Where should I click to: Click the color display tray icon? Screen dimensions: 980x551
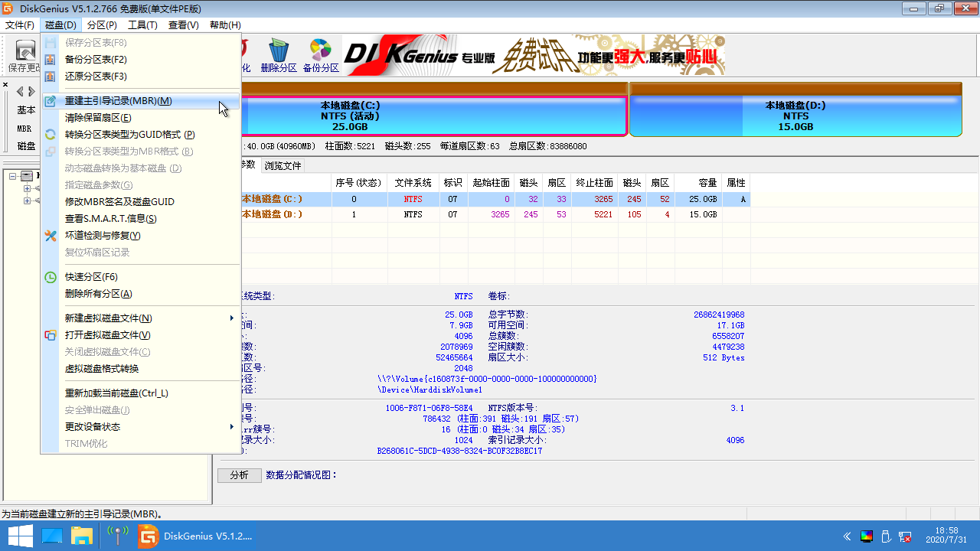coord(867,536)
